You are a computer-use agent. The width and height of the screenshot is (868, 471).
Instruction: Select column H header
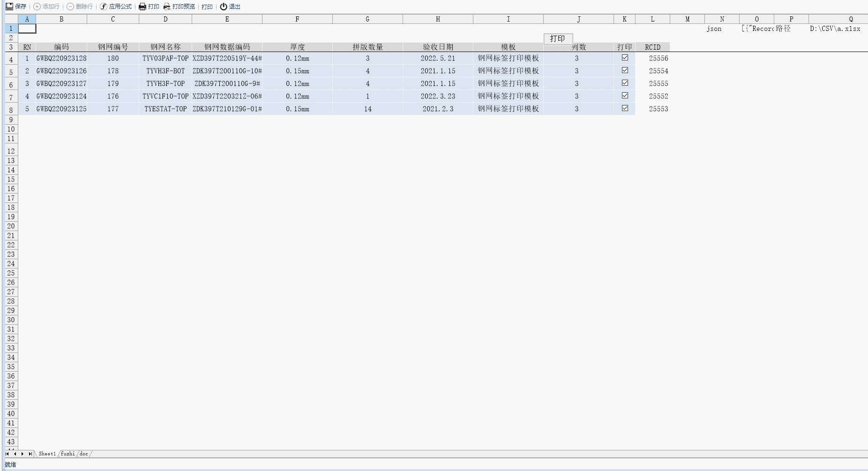pyautogui.click(x=438, y=19)
